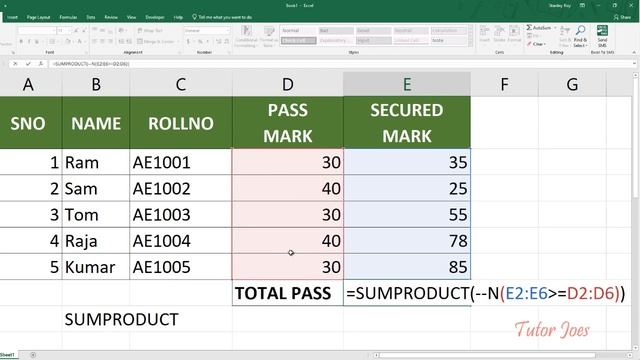Cancel the formula entry with the X icon

[x=15, y=64]
